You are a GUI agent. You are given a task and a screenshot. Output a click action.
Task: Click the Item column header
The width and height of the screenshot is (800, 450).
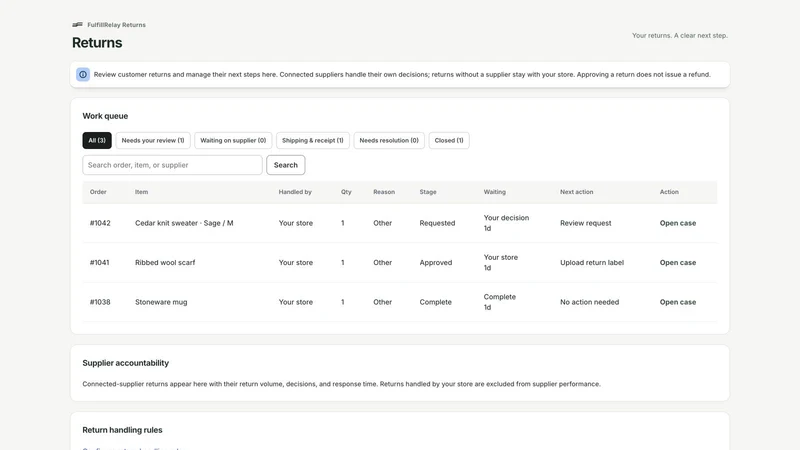[141, 192]
